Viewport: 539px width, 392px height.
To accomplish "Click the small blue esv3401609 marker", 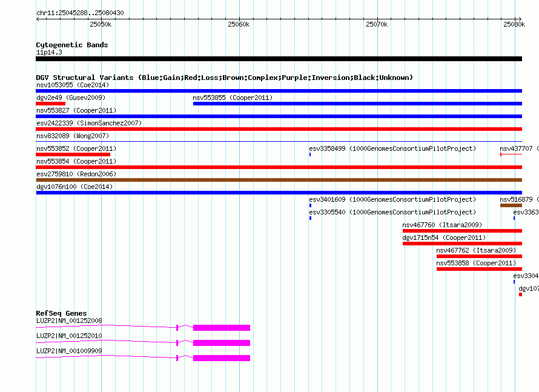I will 310,205.
